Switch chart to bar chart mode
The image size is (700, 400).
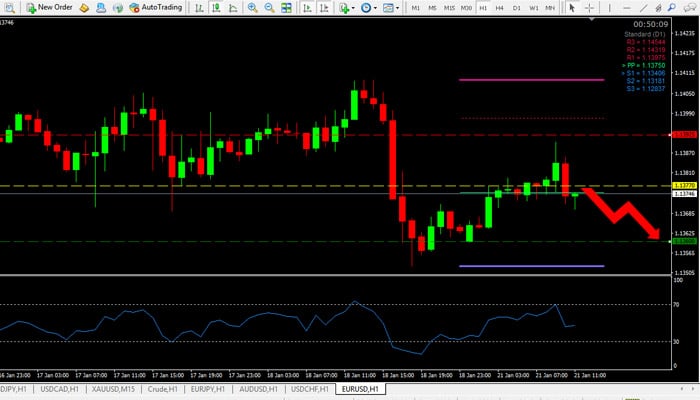(x=197, y=7)
